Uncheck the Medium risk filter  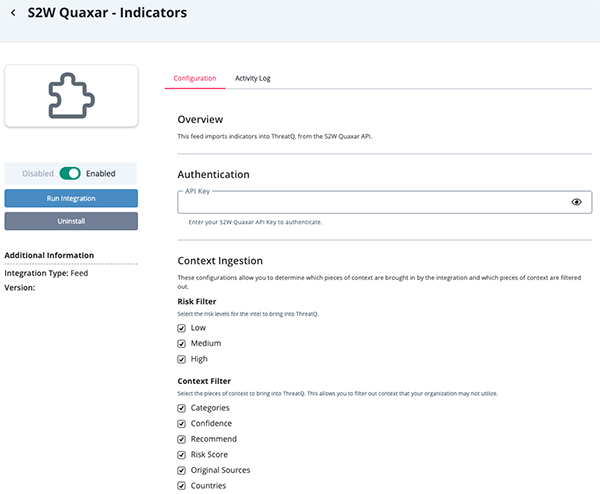[x=181, y=344]
